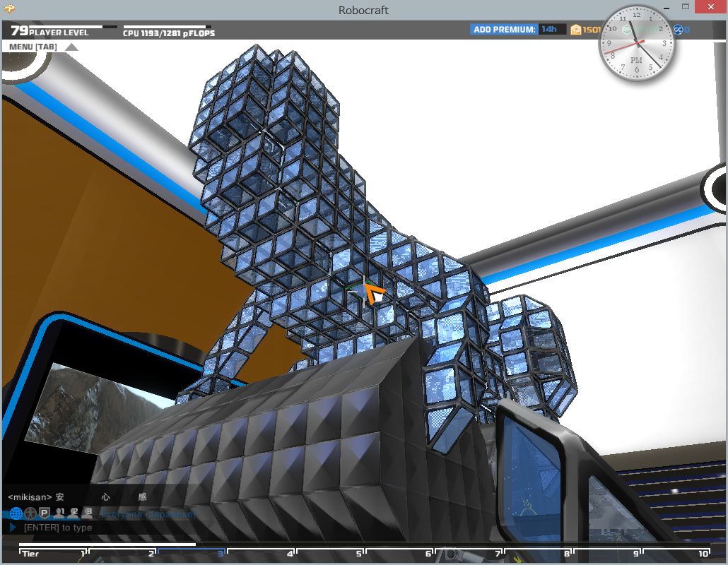Select private chat person 3 icon
This screenshot has height=565, width=728.
click(x=87, y=513)
